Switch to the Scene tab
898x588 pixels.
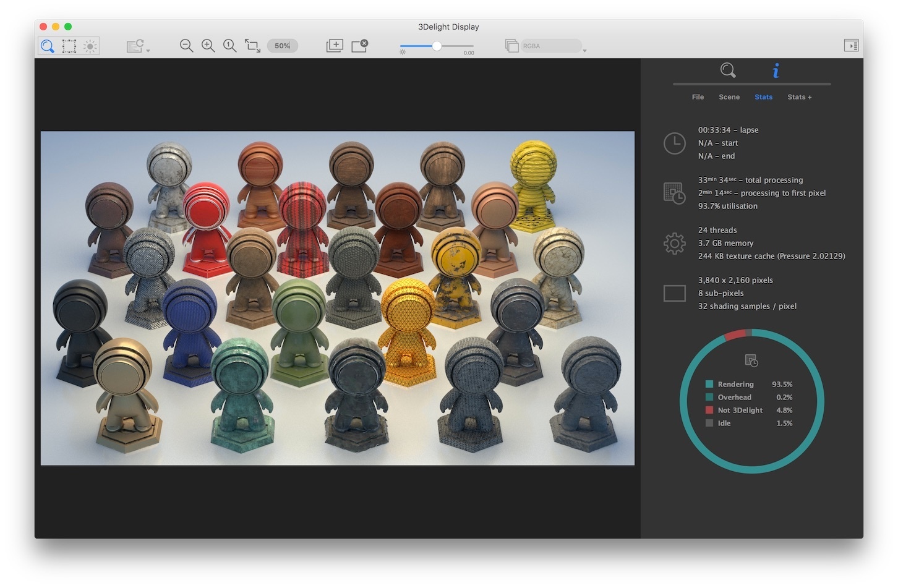(x=729, y=97)
